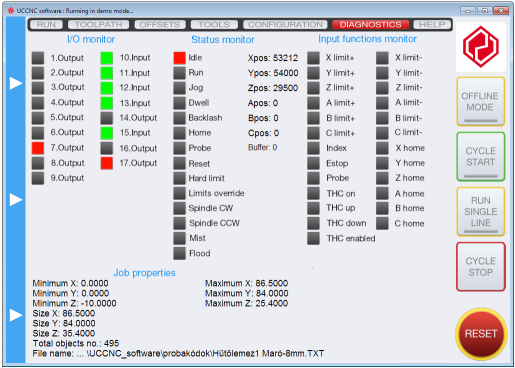Click the Jog status LED
515x368 pixels.
pyautogui.click(x=179, y=88)
